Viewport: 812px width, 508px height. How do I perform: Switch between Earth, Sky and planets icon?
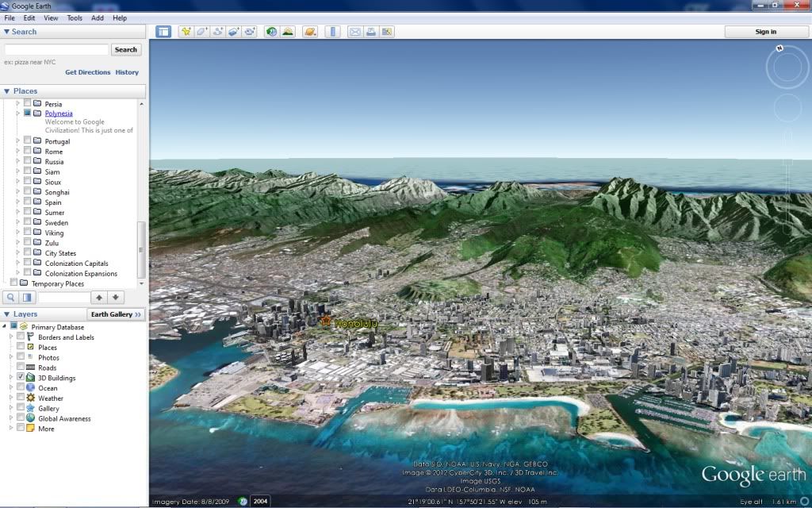point(310,32)
